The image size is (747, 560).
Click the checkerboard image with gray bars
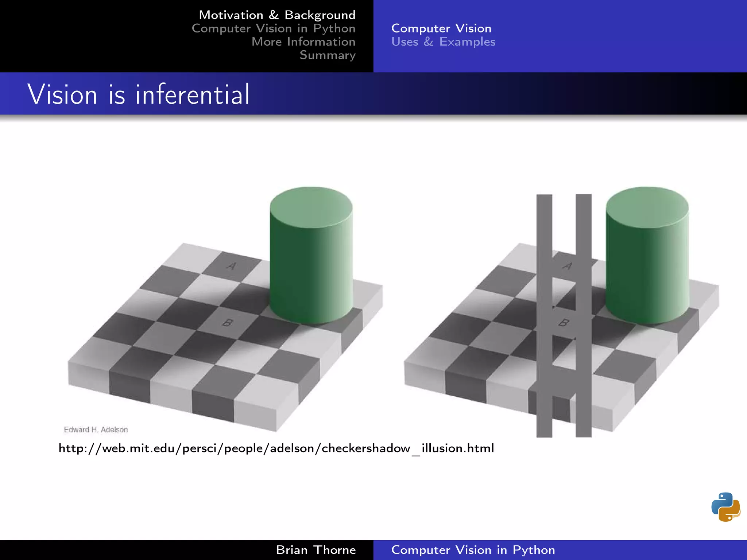[562, 312]
